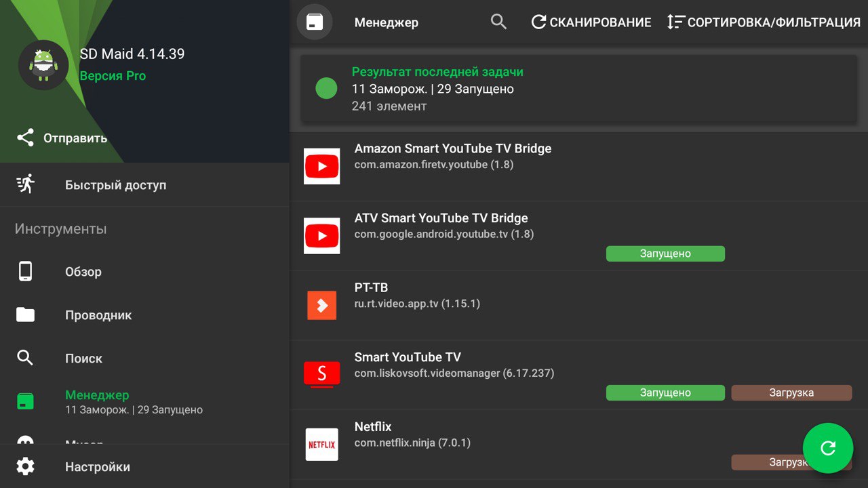The height and width of the screenshot is (488, 868).
Task: Click the Netflix app icon
Action: 321,445
